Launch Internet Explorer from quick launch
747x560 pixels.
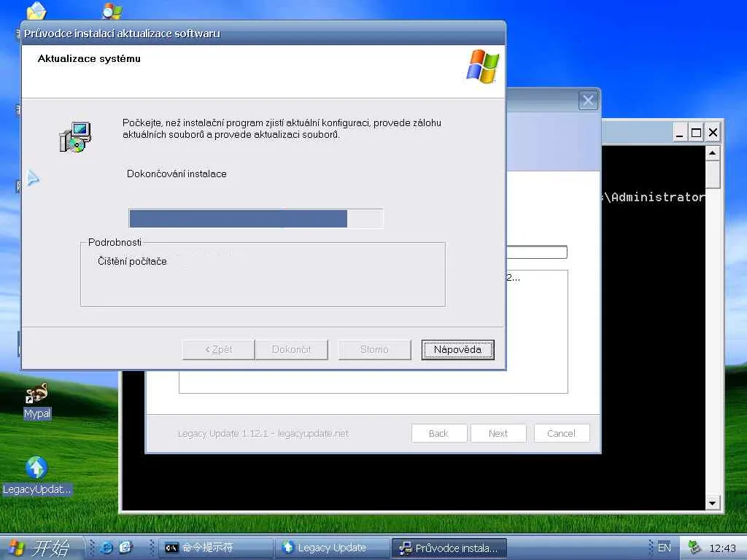(107, 548)
